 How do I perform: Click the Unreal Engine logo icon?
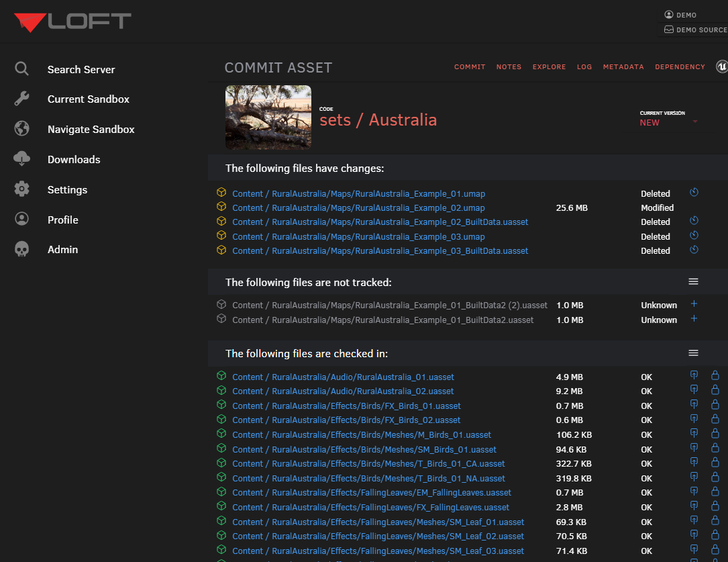click(720, 66)
